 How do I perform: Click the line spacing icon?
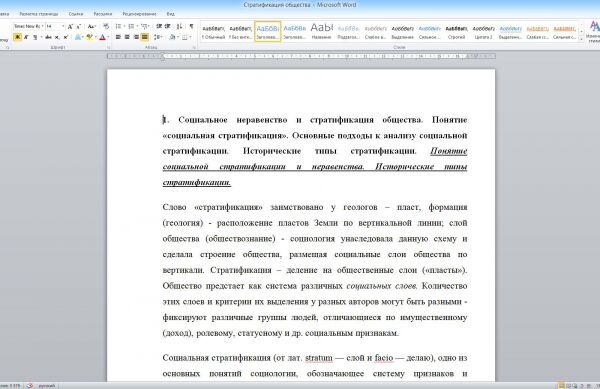point(157,37)
